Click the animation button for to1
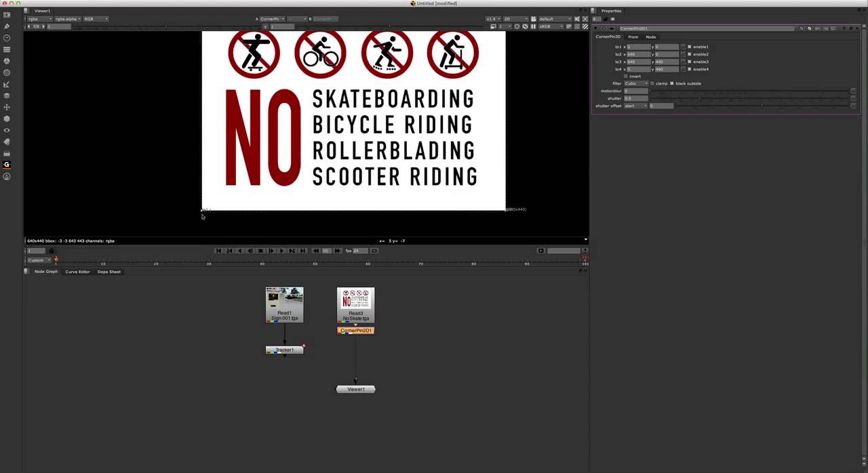 683,47
